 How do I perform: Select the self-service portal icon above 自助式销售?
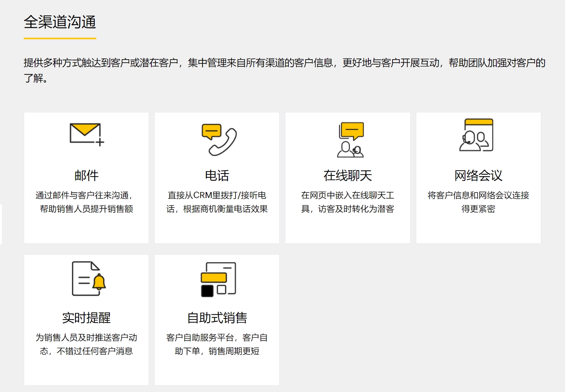pyautogui.click(x=218, y=279)
